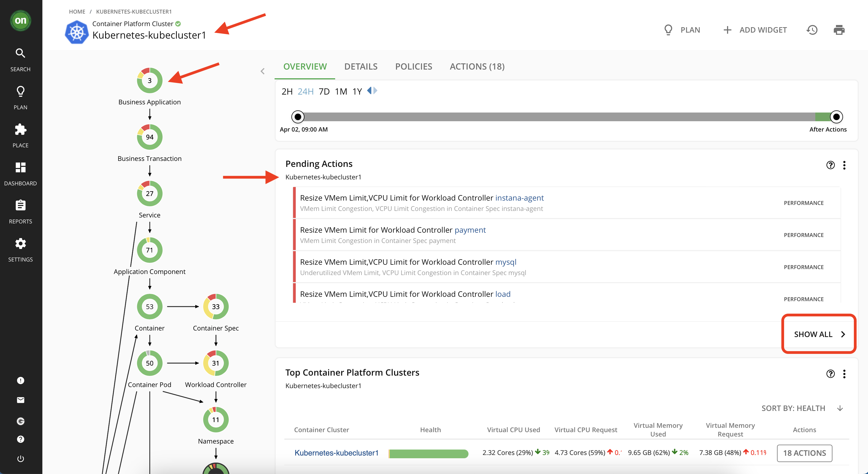The height and width of the screenshot is (474, 868).
Task: Open help for Pending Actions widget
Action: [830, 165]
